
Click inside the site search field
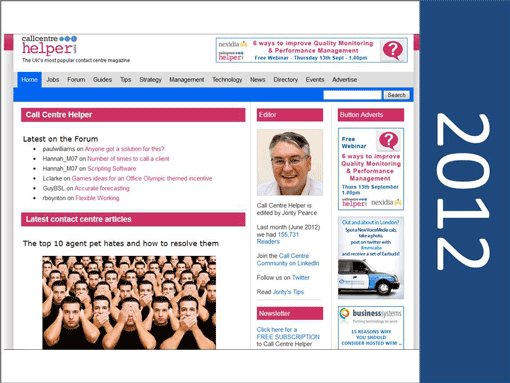pyautogui.click(x=352, y=95)
